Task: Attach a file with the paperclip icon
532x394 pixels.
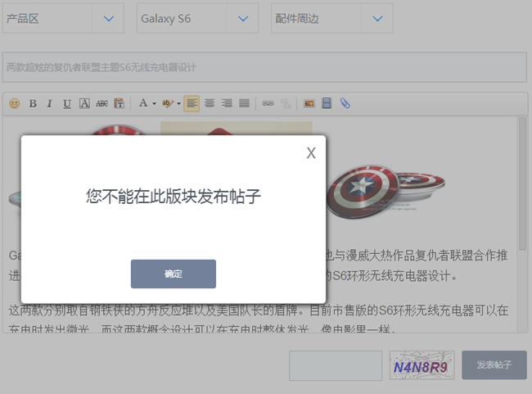Action: point(345,103)
